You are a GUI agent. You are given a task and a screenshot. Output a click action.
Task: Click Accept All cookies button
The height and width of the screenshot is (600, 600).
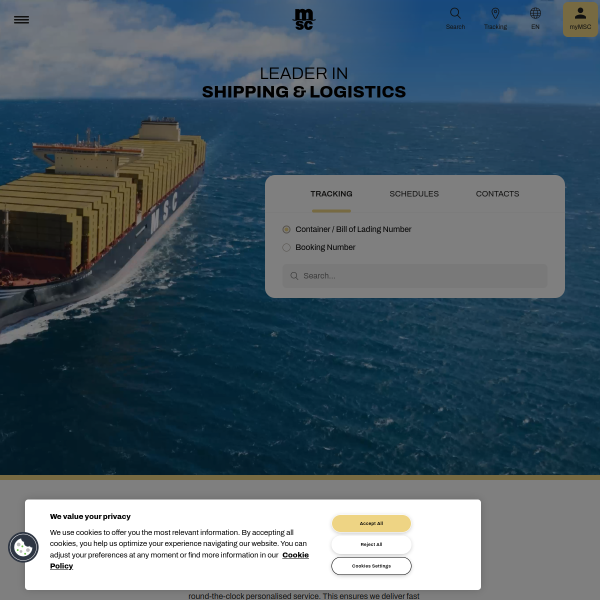[x=371, y=523]
